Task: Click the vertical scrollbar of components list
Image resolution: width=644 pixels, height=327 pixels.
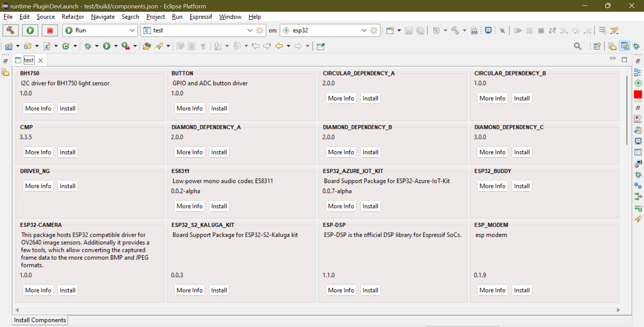Action: (x=627, y=110)
